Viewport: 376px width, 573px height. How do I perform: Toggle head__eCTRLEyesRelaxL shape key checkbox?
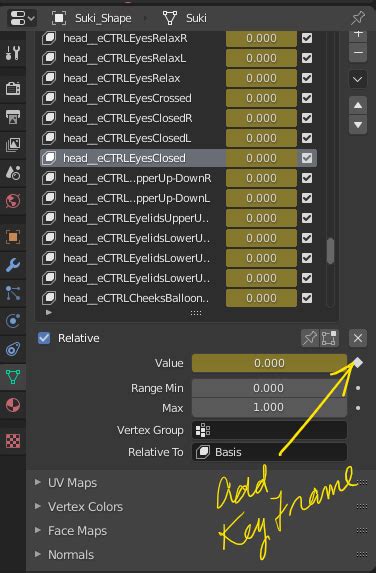tap(307, 58)
